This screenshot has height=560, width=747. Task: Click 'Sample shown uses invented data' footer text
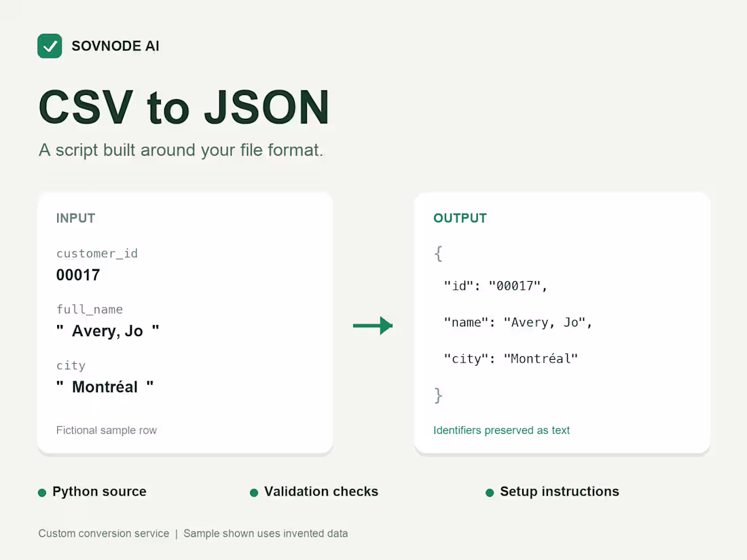click(x=266, y=534)
